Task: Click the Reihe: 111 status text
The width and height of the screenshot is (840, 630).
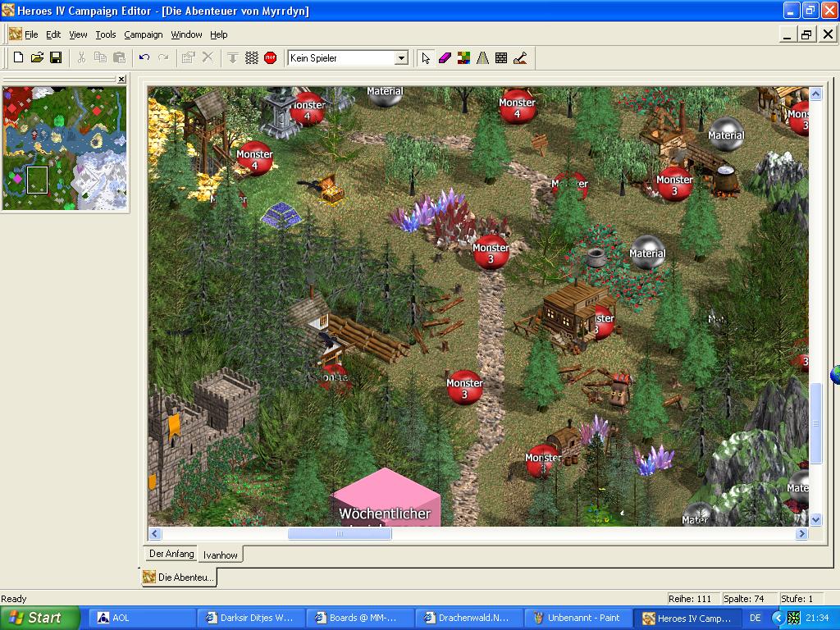Action: click(x=689, y=598)
